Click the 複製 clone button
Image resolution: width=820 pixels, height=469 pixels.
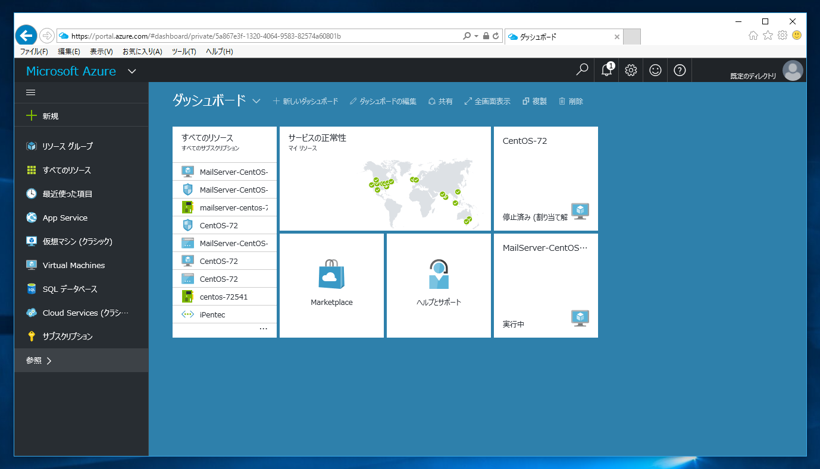pyautogui.click(x=534, y=101)
